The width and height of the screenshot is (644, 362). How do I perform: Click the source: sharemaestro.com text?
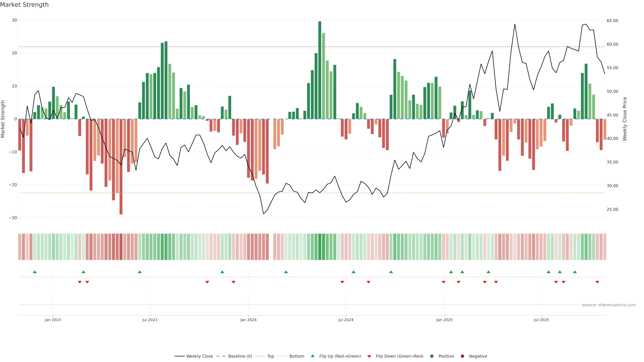coord(609,305)
